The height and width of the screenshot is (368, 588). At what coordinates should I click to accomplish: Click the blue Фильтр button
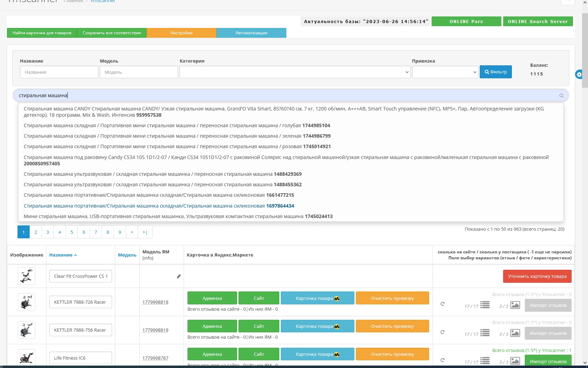(495, 72)
